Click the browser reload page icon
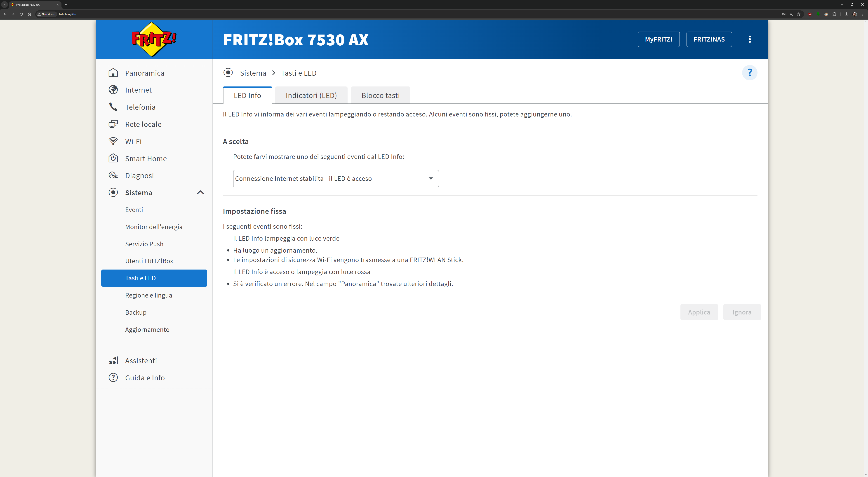Screen dimensions: 868x477 pos(21,14)
